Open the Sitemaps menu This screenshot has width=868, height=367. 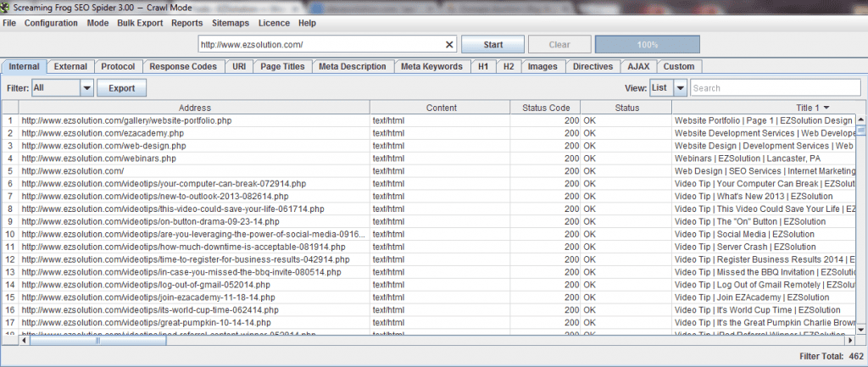(x=231, y=23)
